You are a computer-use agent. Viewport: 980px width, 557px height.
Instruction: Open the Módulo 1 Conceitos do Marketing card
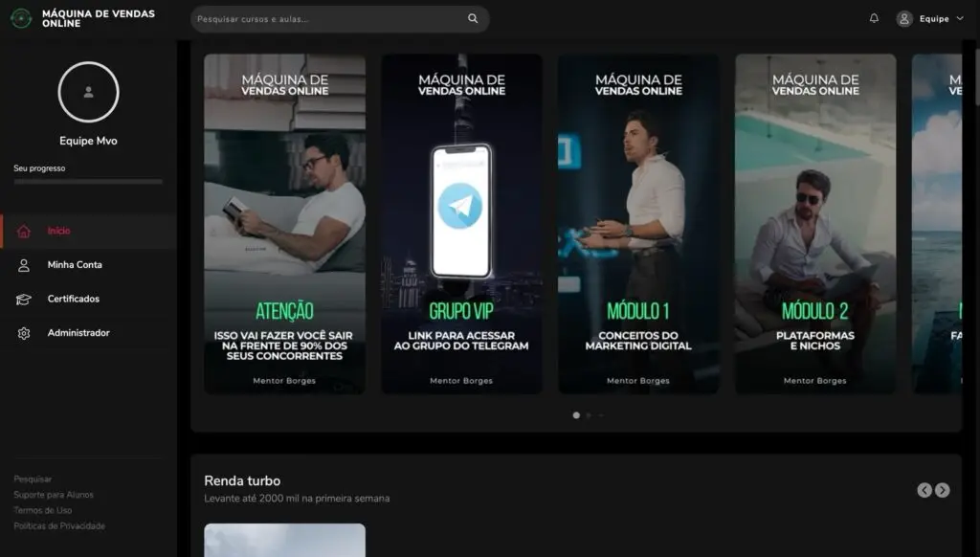638,223
